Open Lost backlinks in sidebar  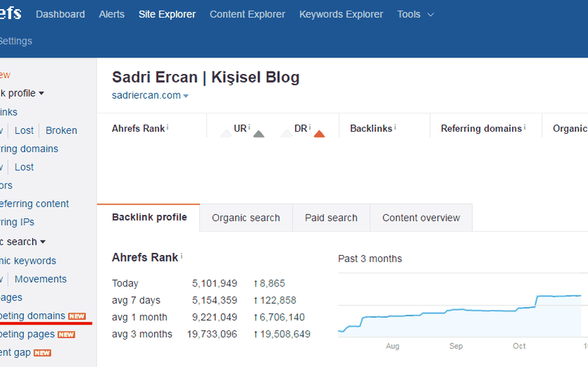(x=24, y=130)
